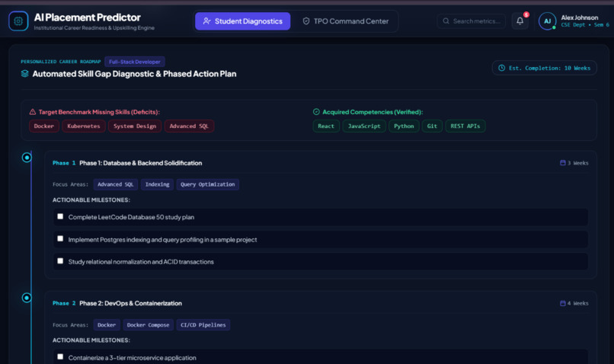Click Institutional Career Readiness subtitle
The width and height of the screenshot is (614, 364).
point(94,27)
